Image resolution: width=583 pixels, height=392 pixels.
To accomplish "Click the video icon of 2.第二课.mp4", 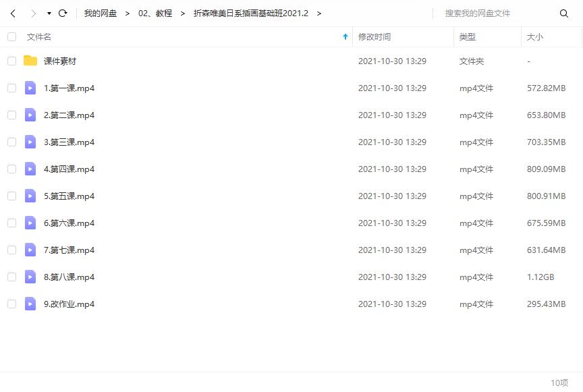I will (30, 115).
